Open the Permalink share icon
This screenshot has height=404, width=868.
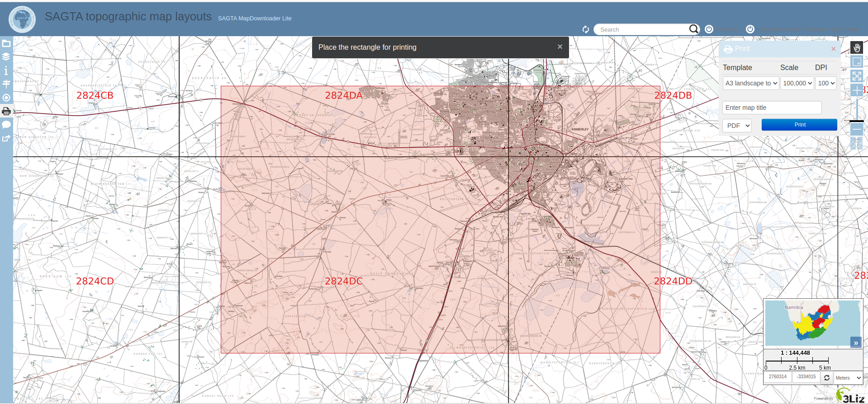pyautogui.click(x=6, y=138)
